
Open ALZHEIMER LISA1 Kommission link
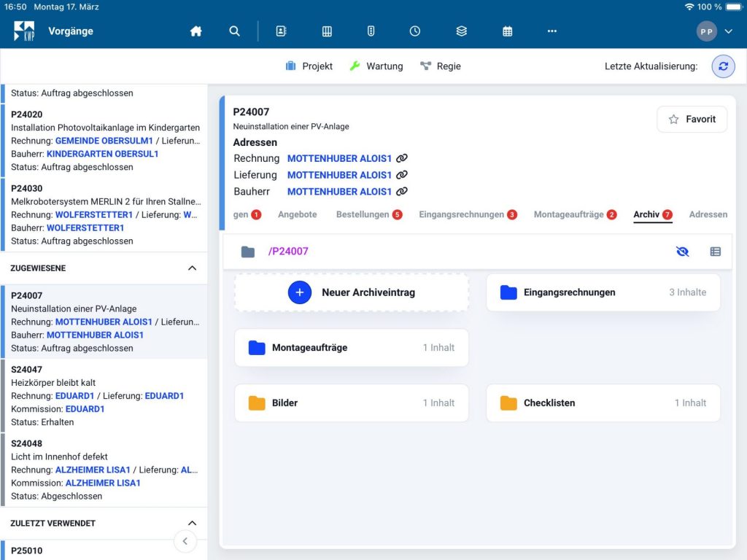(103, 483)
